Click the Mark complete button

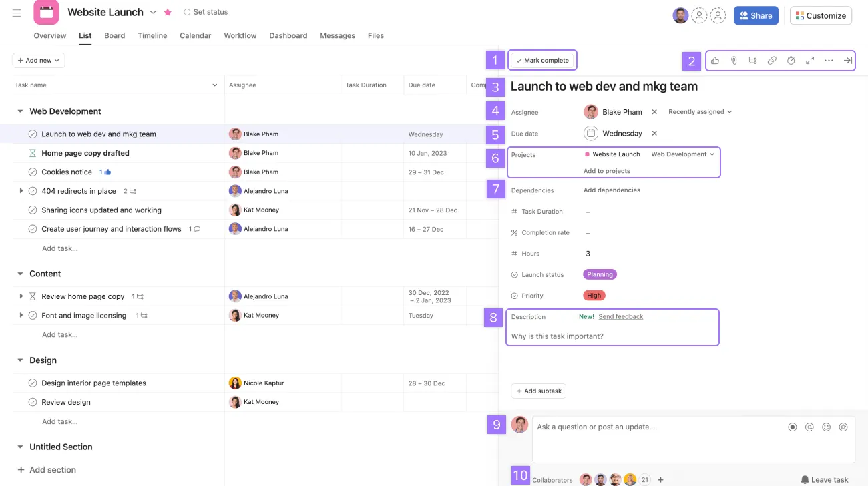tap(542, 61)
